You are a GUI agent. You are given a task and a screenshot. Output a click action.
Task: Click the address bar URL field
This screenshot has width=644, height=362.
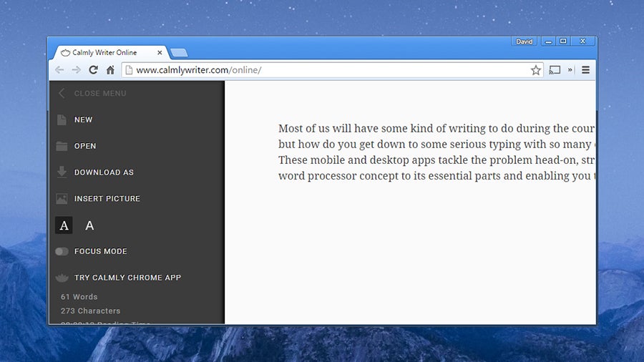tap(333, 70)
